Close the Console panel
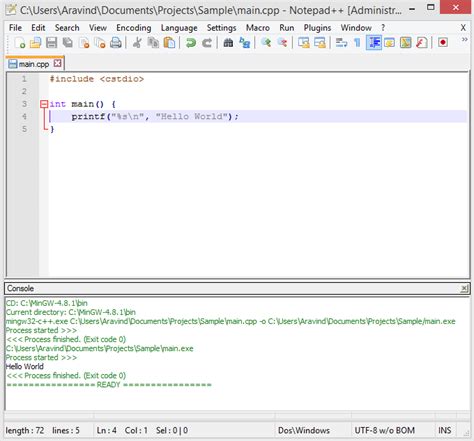Viewport: 474px width, 441px height. (464, 289)
